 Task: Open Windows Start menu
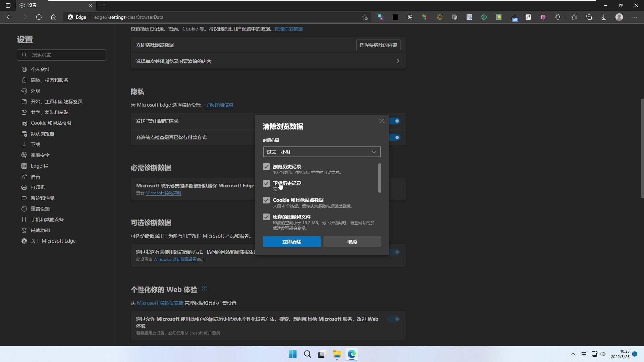(x=292, y=354)
